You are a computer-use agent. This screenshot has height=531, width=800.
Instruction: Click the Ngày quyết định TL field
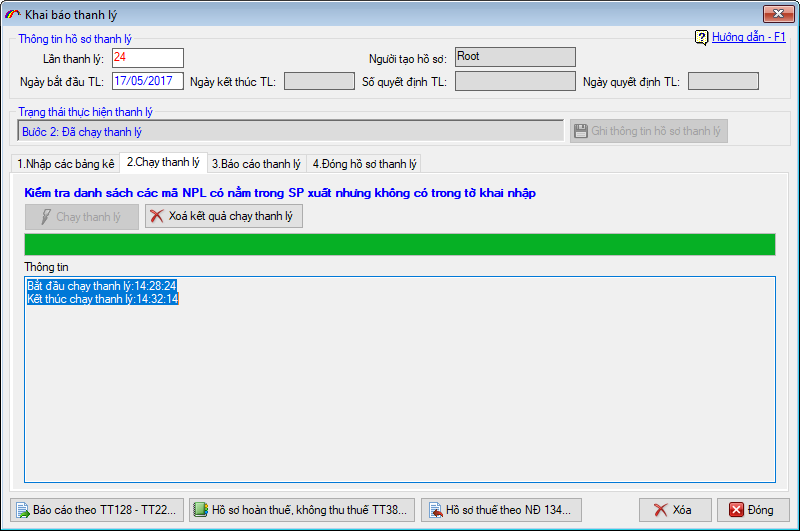point(723,81)
